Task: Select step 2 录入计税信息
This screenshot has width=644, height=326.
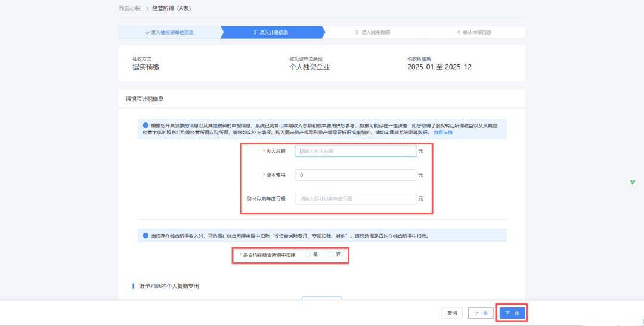Action: tap(271, 32)
